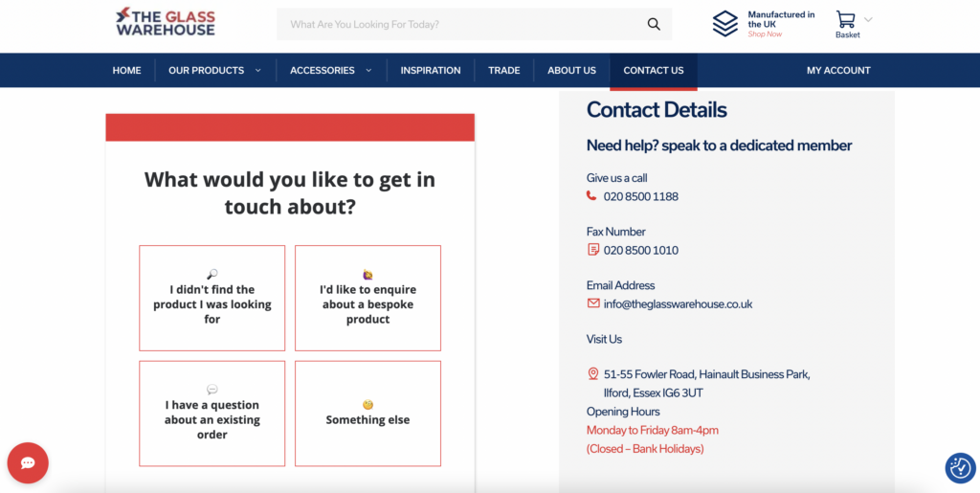Select "I didn't find the product" option

coord(212,298)
